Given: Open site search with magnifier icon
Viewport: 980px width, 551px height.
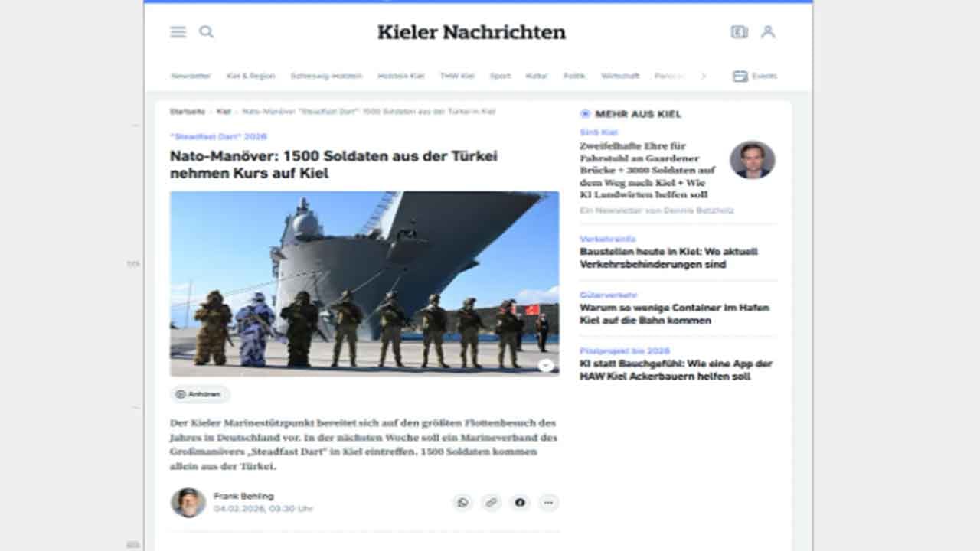Looking at the screenshot, I should point(207,32).
